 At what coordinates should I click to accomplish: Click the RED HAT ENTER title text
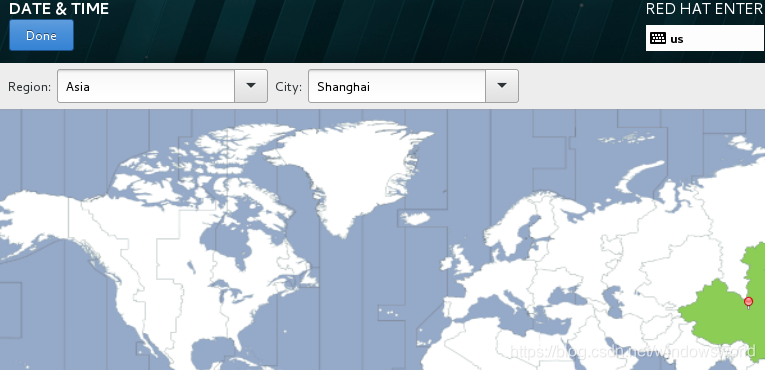click(x=705, y=9)
